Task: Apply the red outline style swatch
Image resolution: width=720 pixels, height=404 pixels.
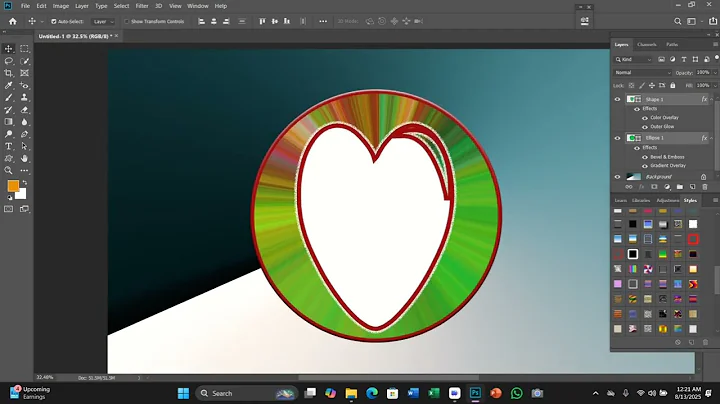Action: click(x=693, y=239)
